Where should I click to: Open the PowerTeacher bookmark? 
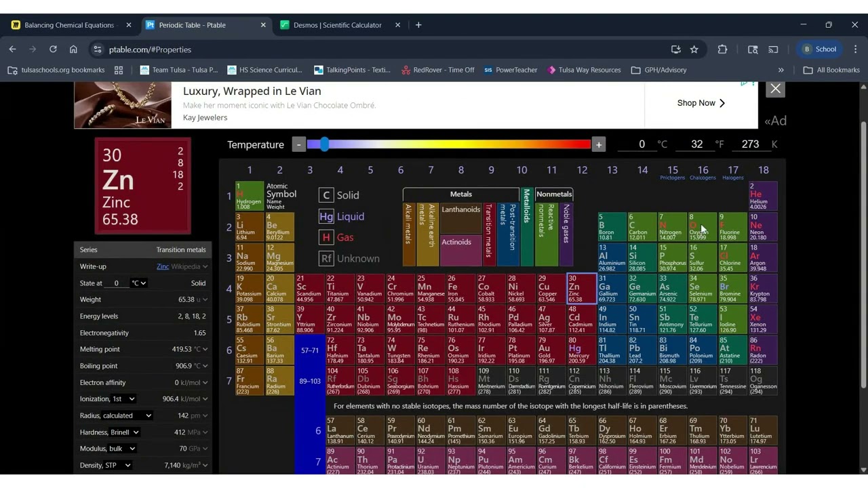510,70
